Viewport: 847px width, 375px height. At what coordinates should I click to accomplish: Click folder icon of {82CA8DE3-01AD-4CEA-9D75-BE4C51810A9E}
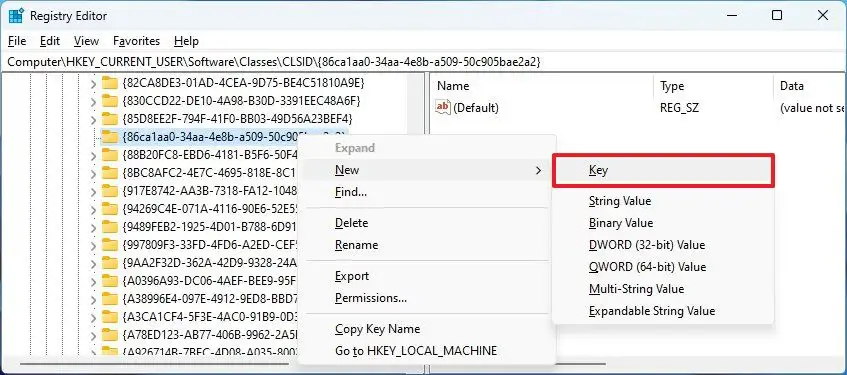(x=110, y=83)
